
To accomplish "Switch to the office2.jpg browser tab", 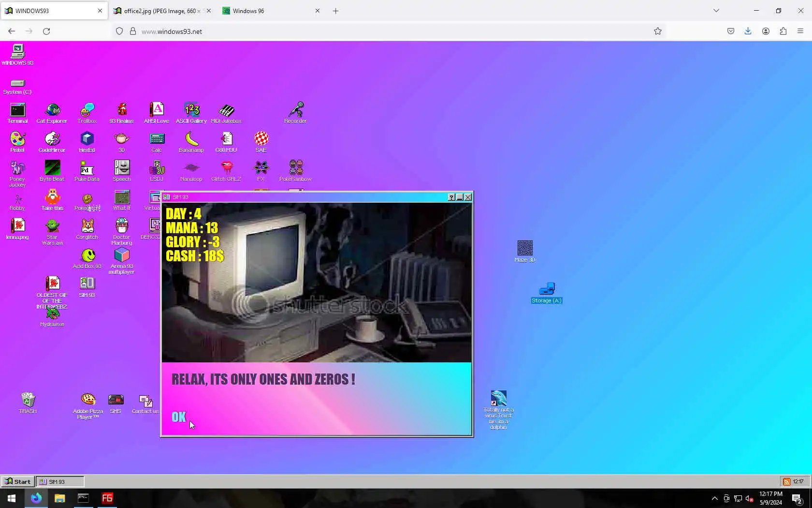I will pyautogui.click(x=162, y=11).
